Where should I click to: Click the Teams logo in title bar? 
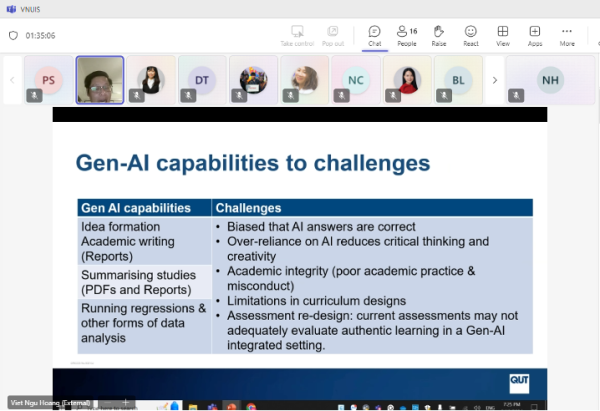10,8
